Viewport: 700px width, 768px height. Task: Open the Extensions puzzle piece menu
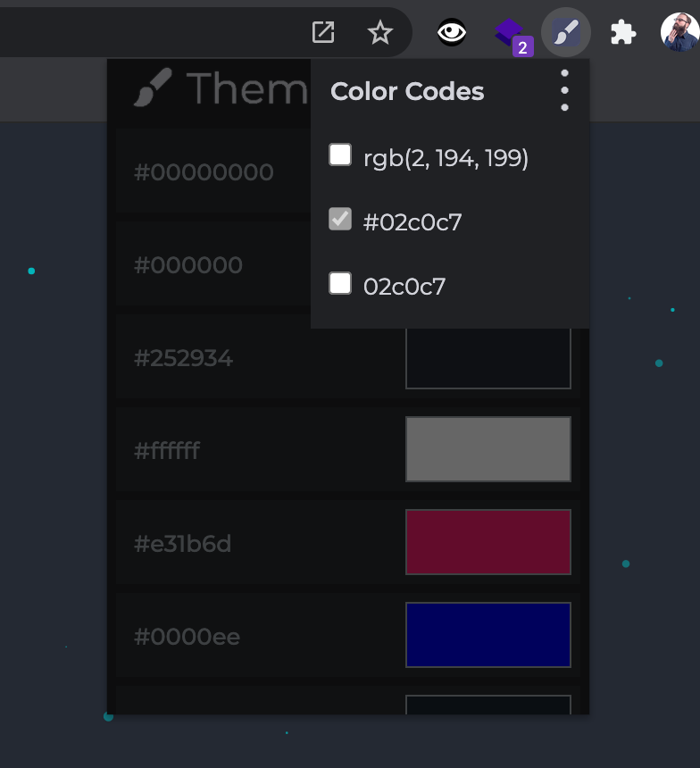pyautogui.click(x=623, y=32)
